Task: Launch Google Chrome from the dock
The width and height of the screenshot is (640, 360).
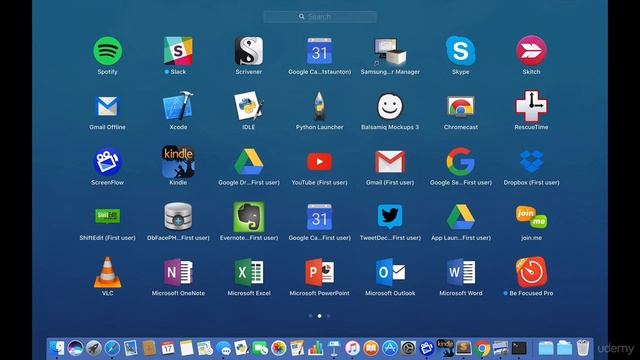Action: (482, 348)
